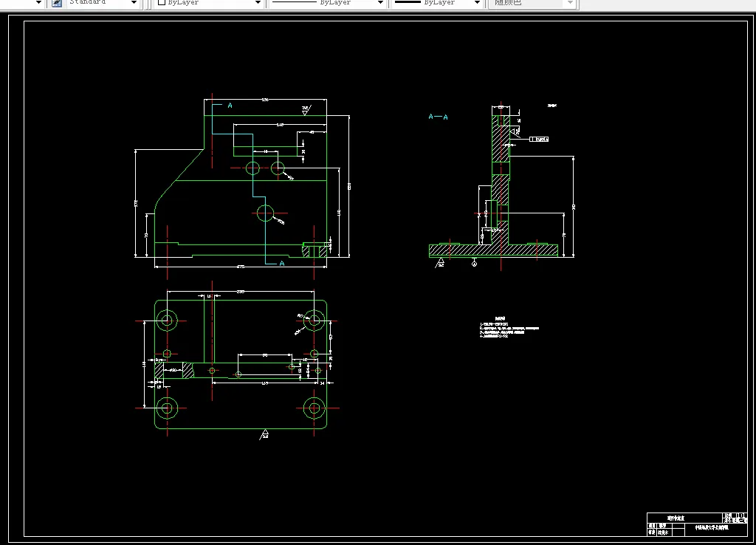
Task: Click the white ByLayer color swatch
Action: (162, 2)
